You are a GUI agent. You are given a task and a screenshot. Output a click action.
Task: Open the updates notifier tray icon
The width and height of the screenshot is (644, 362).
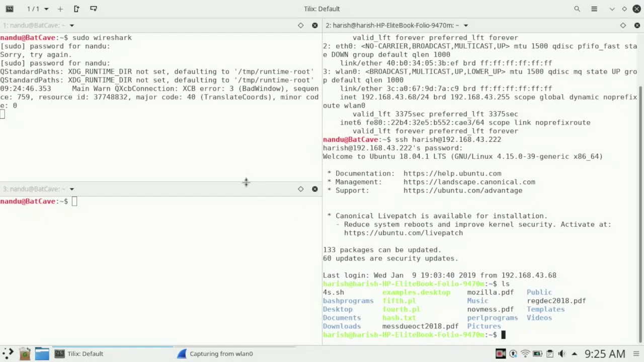(513, 353)
